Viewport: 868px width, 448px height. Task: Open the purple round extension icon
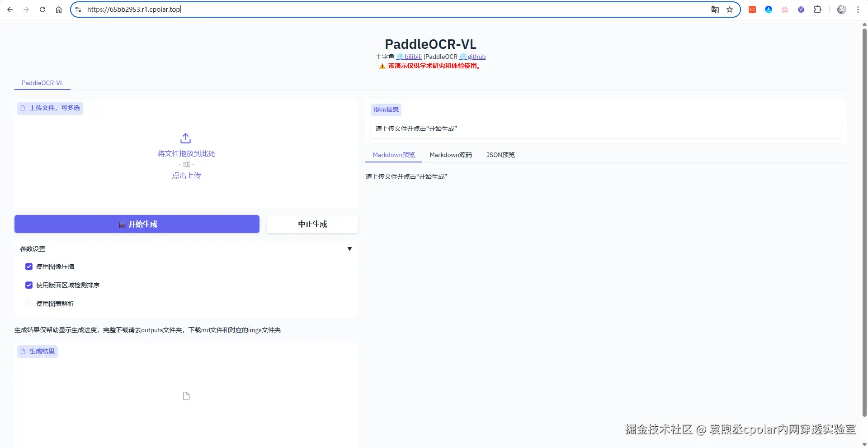(x=801, y=10)
